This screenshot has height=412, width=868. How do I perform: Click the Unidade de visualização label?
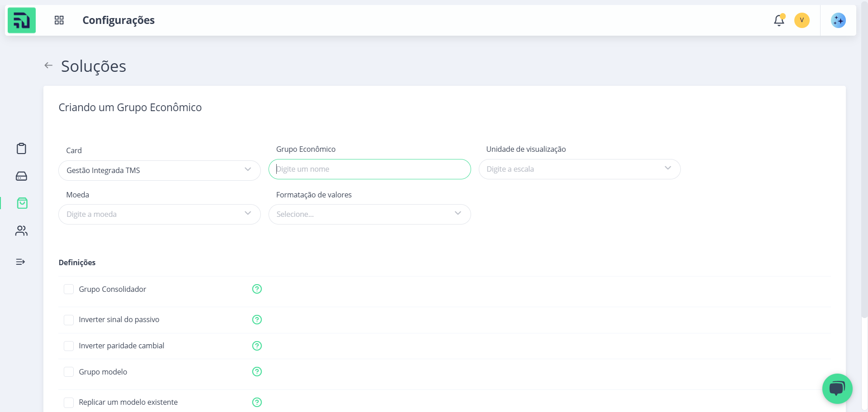[x=526, y=149]
